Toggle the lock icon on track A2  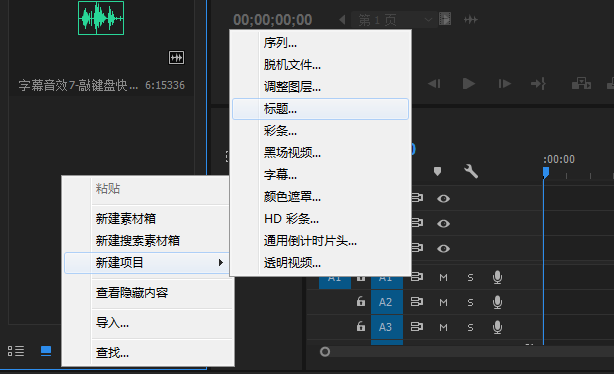[361, 302]
